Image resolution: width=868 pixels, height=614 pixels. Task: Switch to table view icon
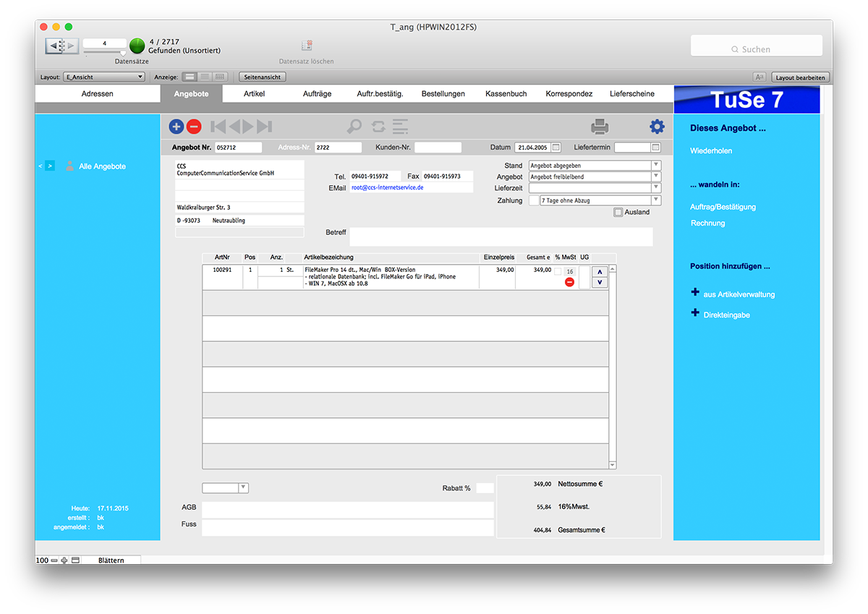click(x=221, y=77)
